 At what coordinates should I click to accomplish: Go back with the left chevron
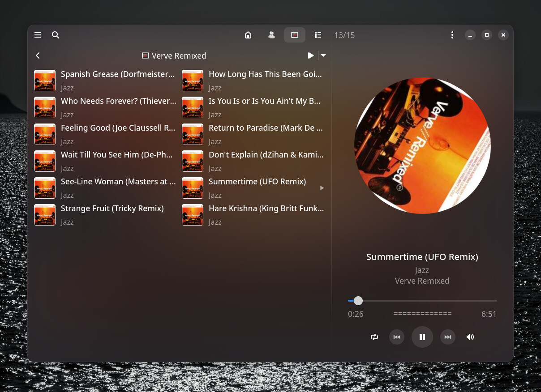38,55
